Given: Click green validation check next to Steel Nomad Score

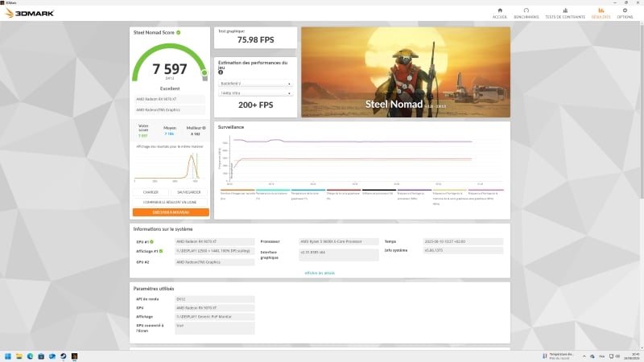Looking at the screenshot, I should pos(178,32).
